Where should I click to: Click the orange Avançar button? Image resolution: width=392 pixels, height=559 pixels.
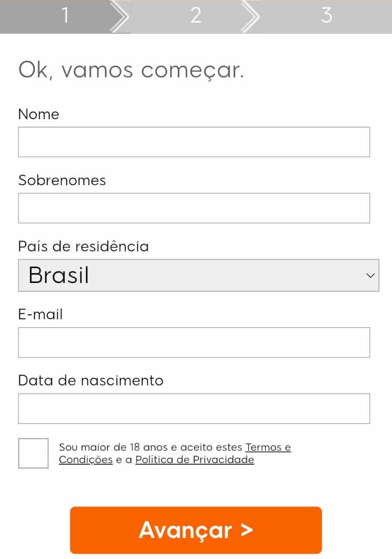[196, 530]
